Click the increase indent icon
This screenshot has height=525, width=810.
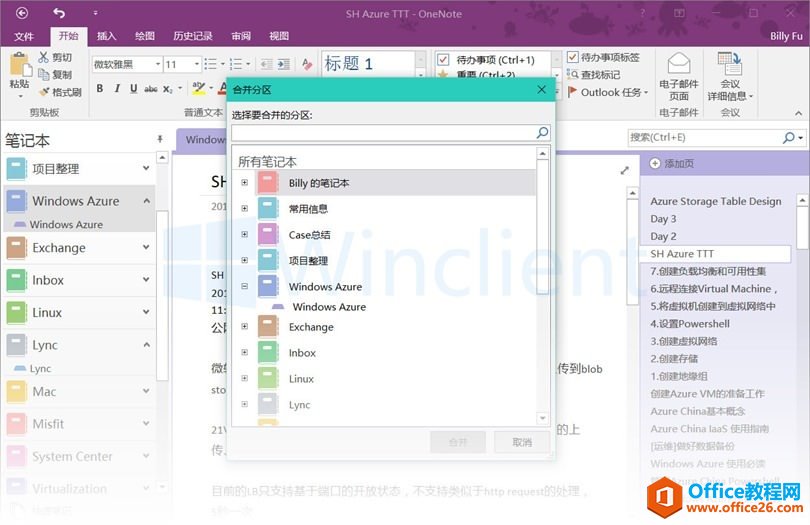coord(284,64)
